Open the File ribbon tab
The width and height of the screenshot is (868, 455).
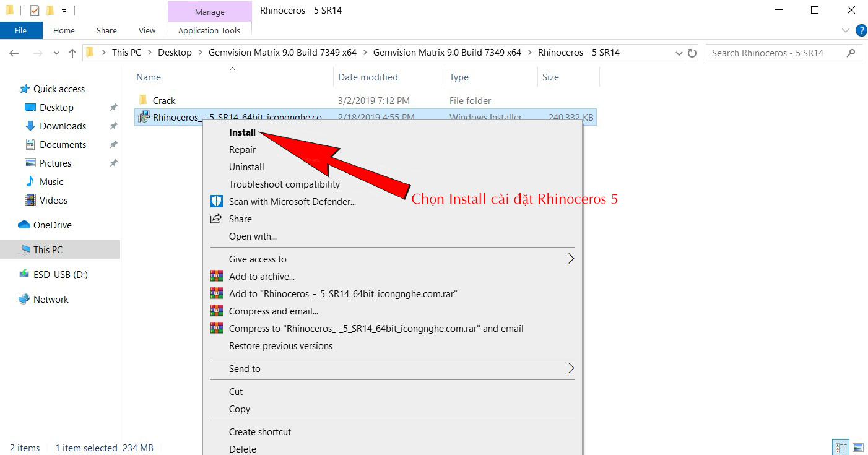[x=21, y=30]
